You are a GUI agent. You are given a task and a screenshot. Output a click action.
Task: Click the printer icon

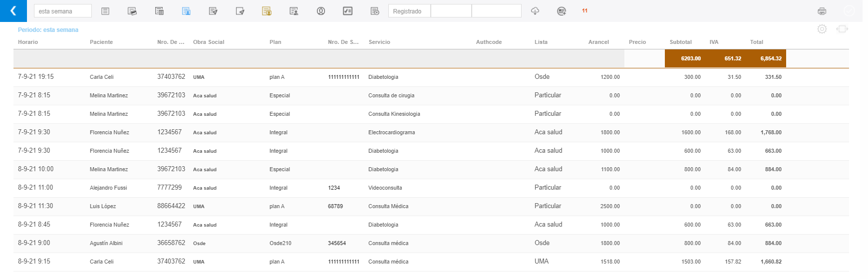(x=822, y=11)
